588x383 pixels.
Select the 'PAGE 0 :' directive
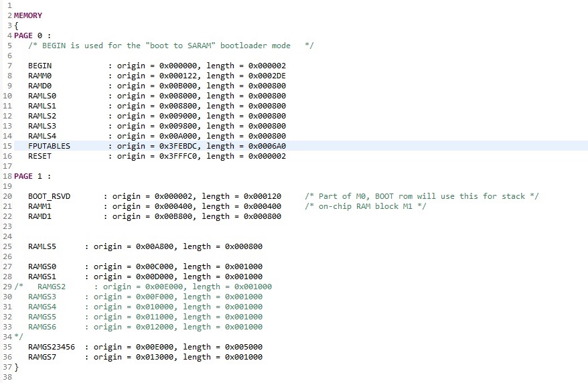click(x=33, y=35)
